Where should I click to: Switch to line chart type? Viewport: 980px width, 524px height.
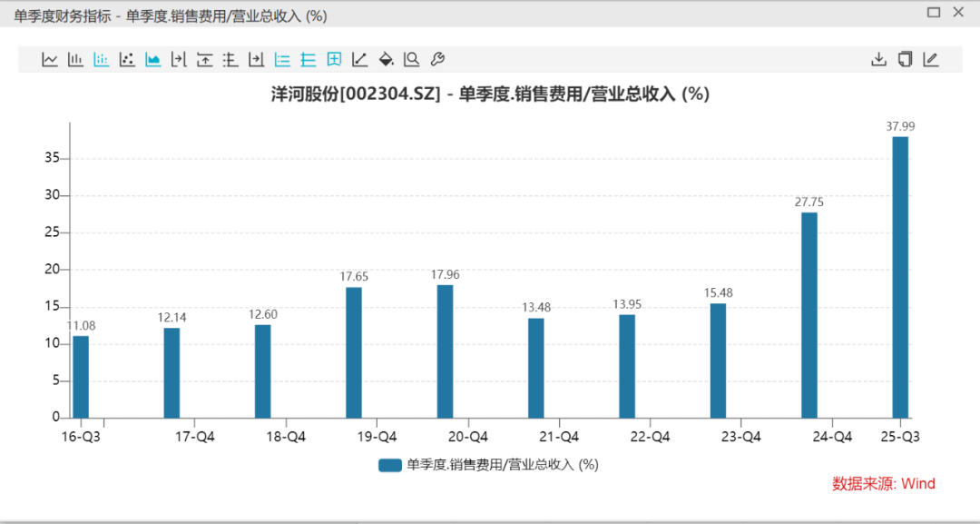click(50, 59)
